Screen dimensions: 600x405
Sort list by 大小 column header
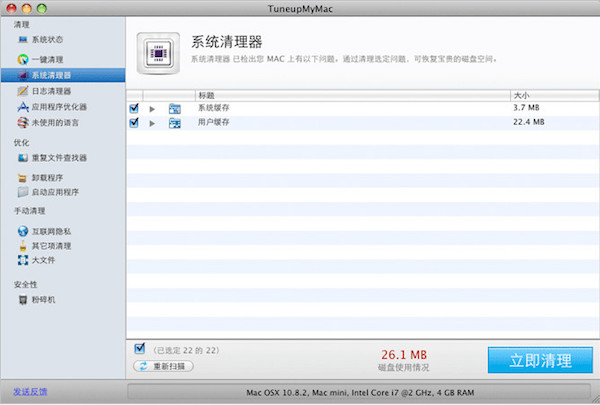point(554,95)
